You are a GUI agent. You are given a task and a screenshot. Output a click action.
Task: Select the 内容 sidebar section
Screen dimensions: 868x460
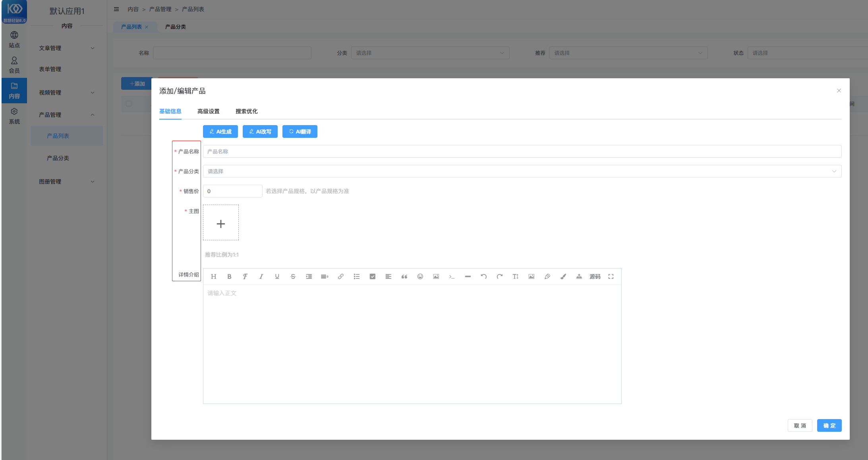coord(14,91)
